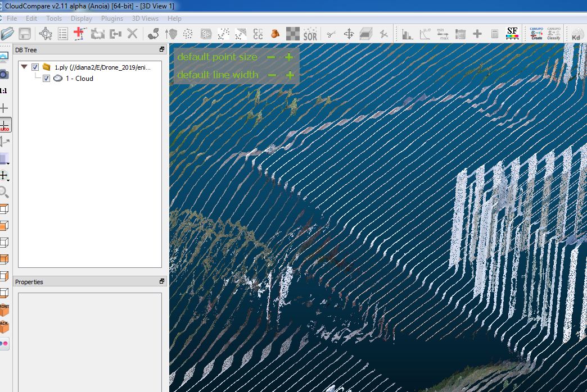Viewport: 587px width, 392px height.
Task: Toggle visibility of 1 - Cloud checkbox
Action: click(x=46, y=79)
